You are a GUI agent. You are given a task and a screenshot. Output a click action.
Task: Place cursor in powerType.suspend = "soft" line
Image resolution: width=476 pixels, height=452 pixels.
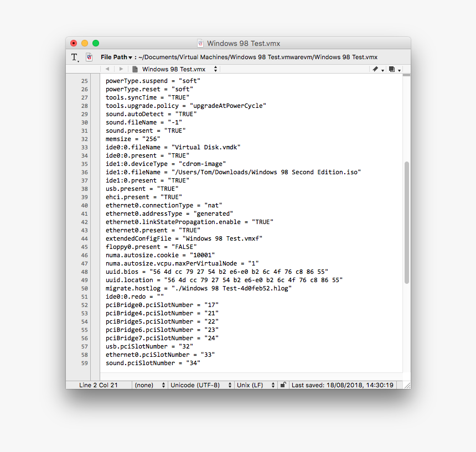(x=153, y=81)
